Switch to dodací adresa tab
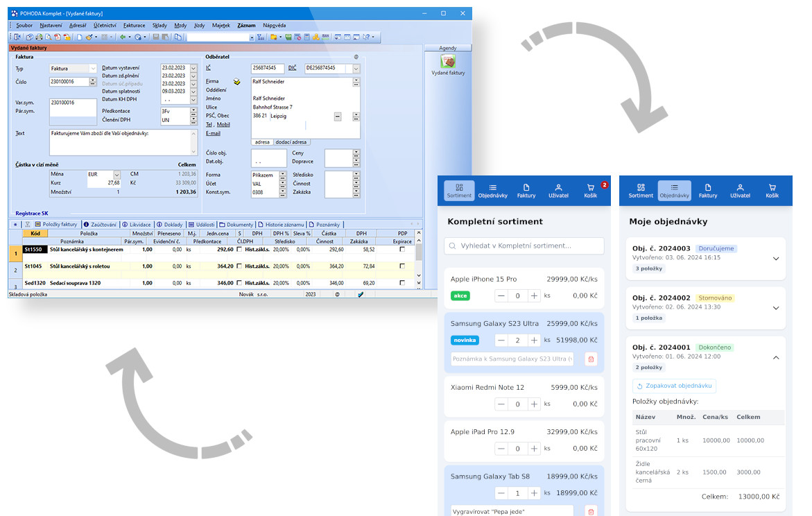This screenshot has height=516, width=812. pyautogui.click(x=291, y=142)
